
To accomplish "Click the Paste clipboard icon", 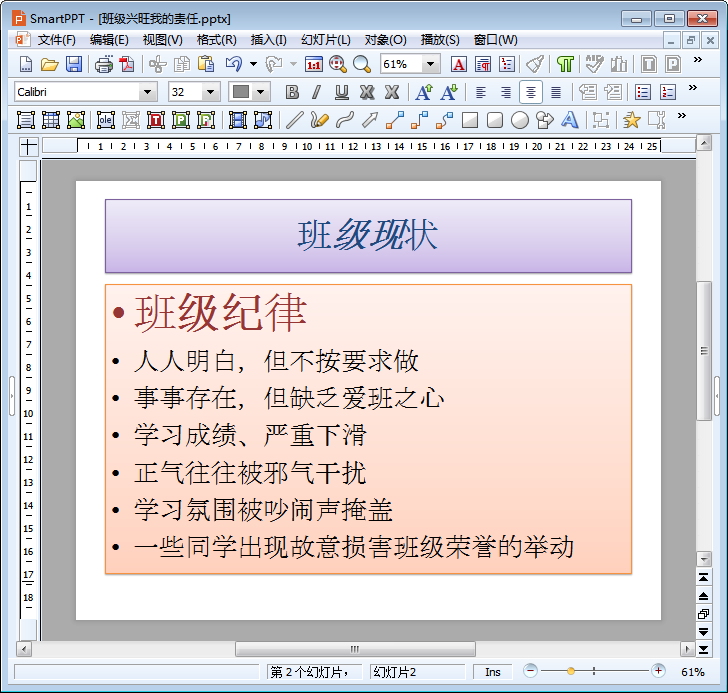I will click(206, 64).
